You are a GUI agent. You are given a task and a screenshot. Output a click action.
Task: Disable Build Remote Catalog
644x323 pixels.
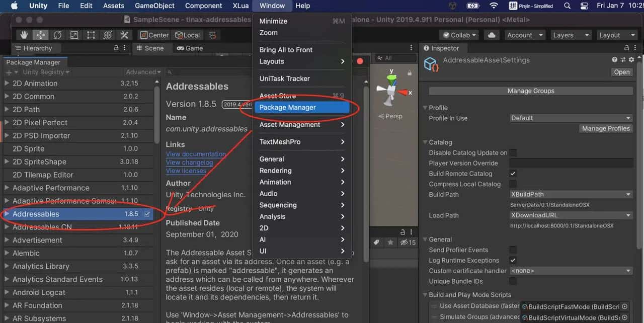512,174
